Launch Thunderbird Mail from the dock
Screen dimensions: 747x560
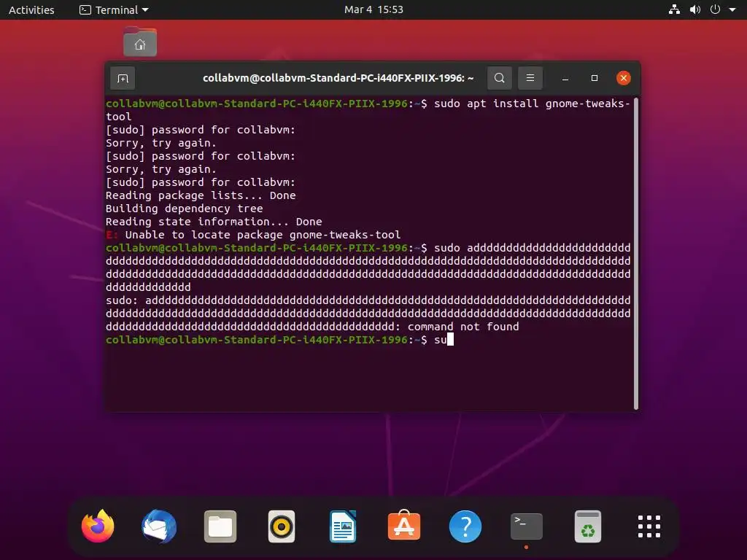[x=159, y=526]
